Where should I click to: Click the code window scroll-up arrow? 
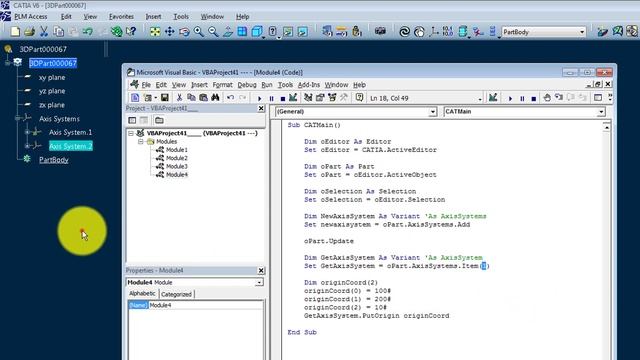tap(607, 127)
